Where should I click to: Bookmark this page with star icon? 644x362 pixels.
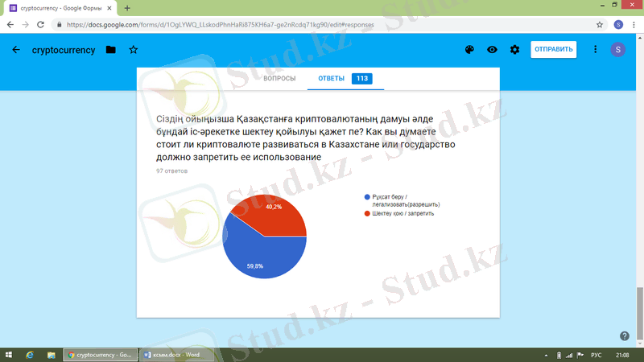tap(600, 25)
